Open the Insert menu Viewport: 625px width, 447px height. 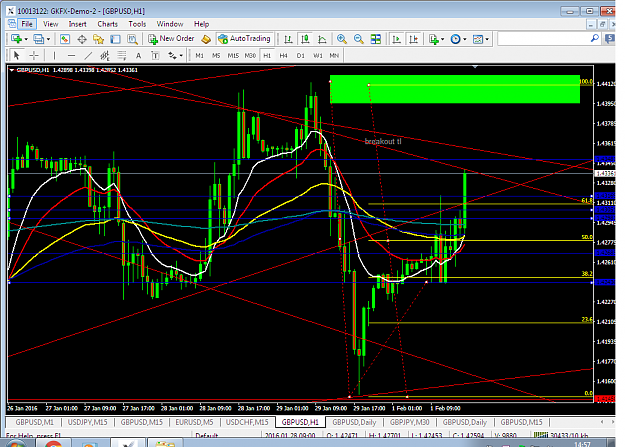pyautogui.click(x=77, y=24)
